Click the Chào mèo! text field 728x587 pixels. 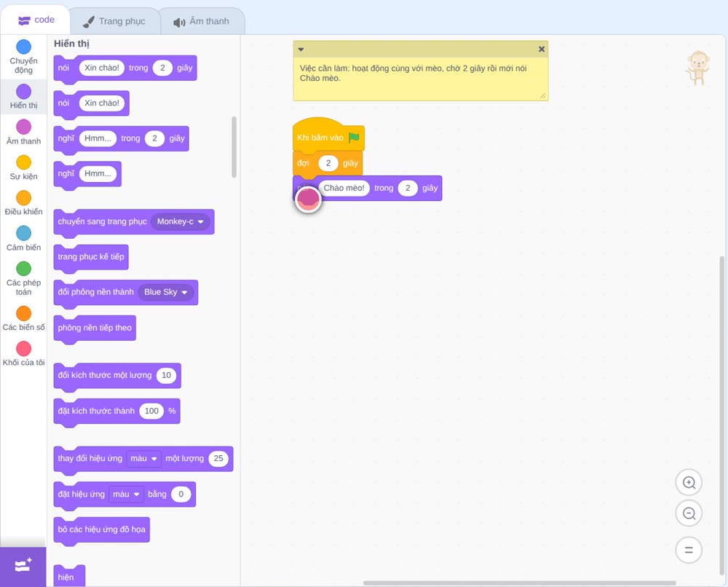[x=344, y=188]
